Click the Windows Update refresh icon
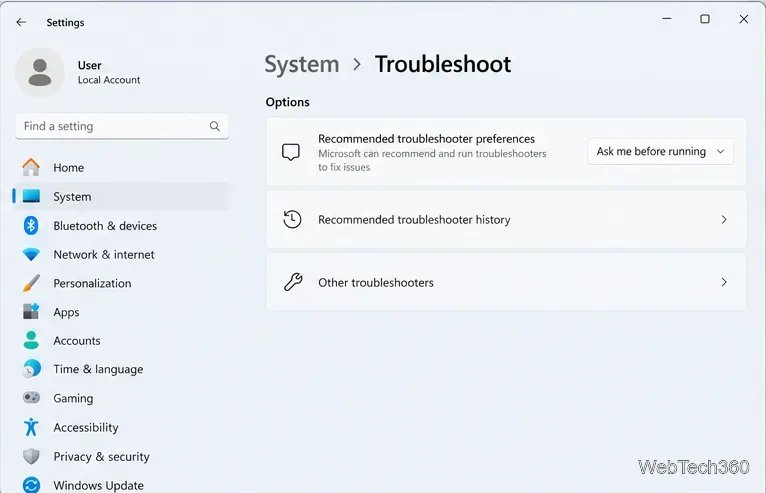Screen dimensions: 766x493 click(31, 485)
